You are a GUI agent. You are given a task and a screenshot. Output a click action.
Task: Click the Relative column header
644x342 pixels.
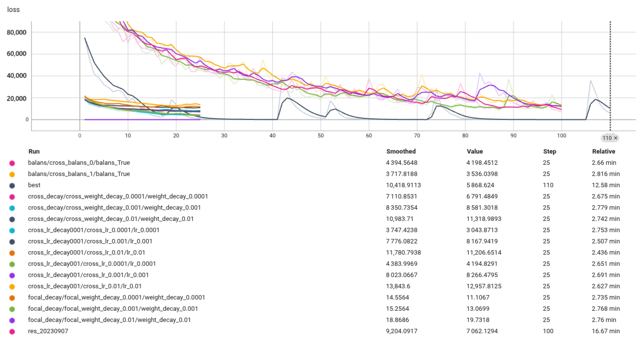coord(603,151)
